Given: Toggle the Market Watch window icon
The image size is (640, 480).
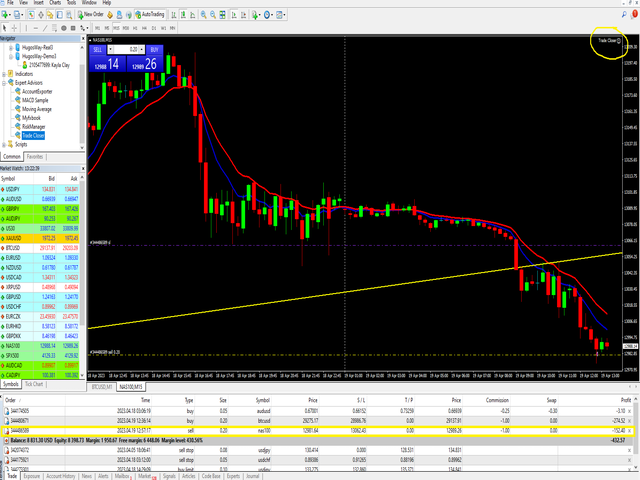Looking at the screenshot, I should click(31, 15).
